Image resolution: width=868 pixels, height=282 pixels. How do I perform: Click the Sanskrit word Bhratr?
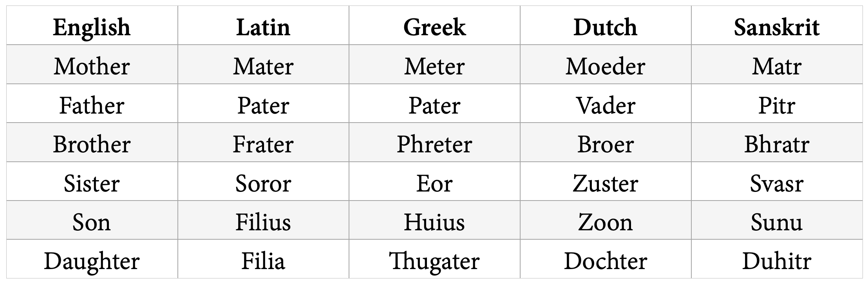tap(776, 144)
